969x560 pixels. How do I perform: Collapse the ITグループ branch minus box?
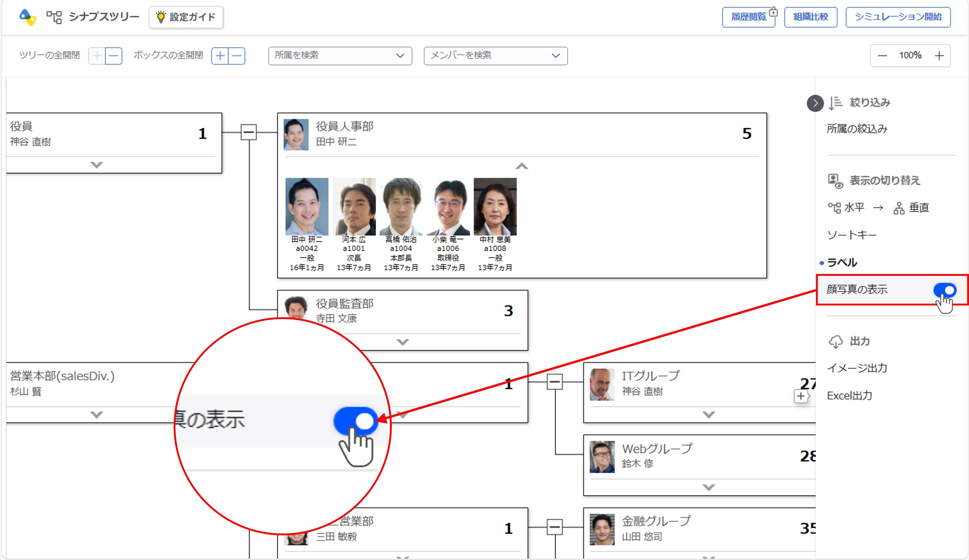[x=555, y=382]
